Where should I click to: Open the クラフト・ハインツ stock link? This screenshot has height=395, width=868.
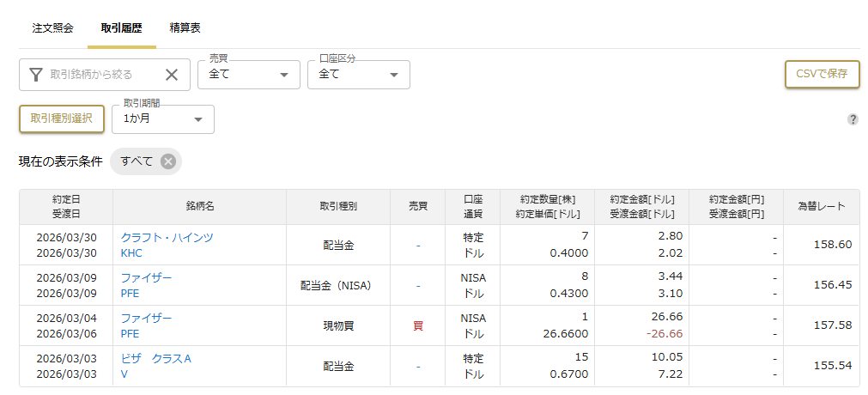click(x=167, y=237)
